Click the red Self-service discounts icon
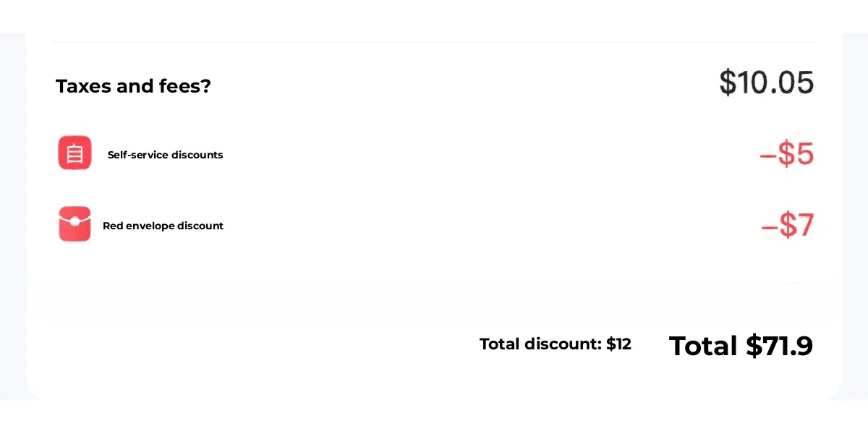This screenshot has height=434, width=868. pyautogui.click(x=75, y=153)
